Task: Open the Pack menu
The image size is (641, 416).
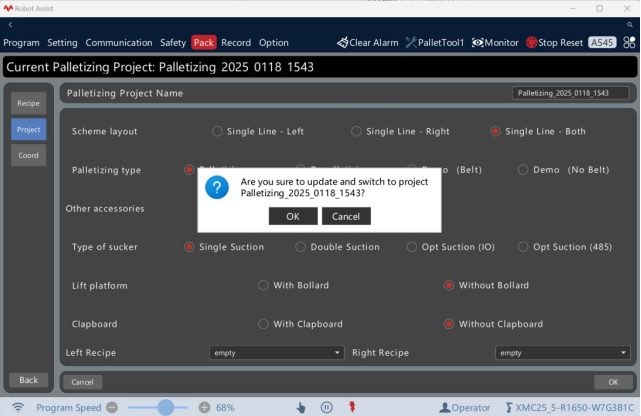Action: click(x=204, y=42)
